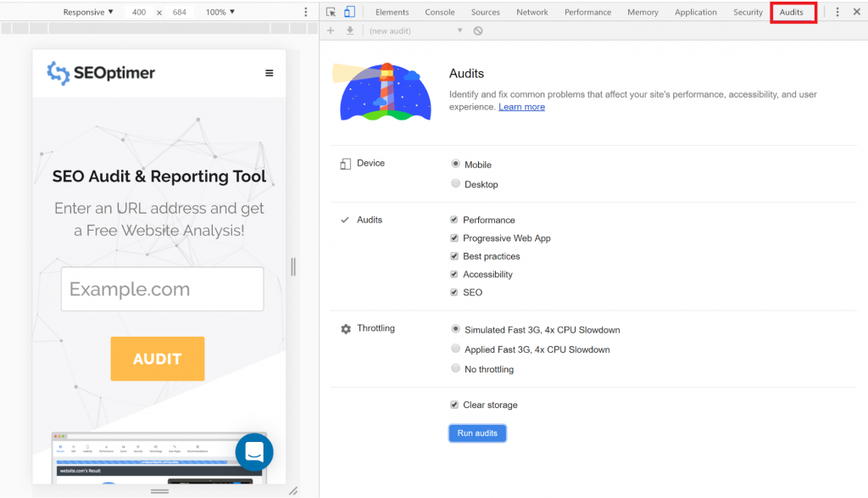Click the clear all block icon

pos(478,31)
